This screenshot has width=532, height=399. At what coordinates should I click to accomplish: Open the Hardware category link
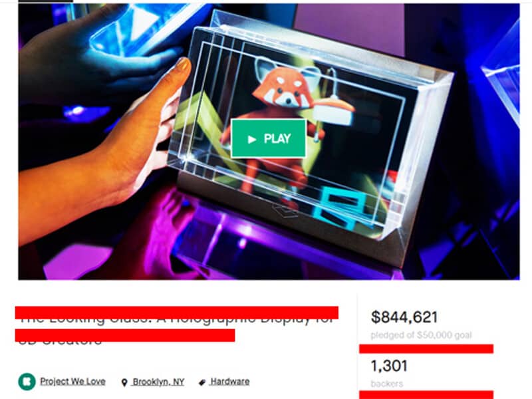(230, 381)
